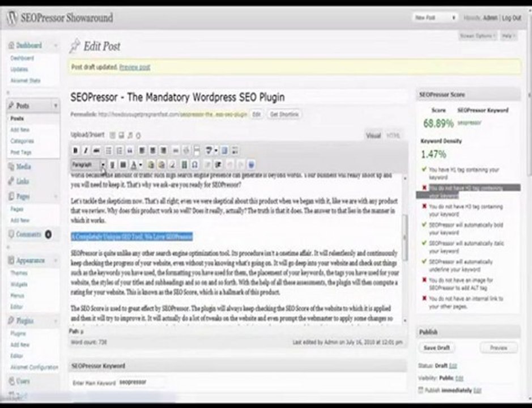Screen dimensions: 532x408
Task: Open Comments in the sidebar menu
Action: coord(29,234)
